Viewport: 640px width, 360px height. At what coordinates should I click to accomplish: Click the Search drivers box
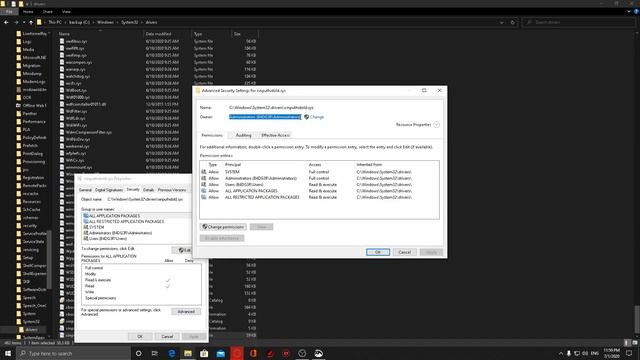pos(579,22)
